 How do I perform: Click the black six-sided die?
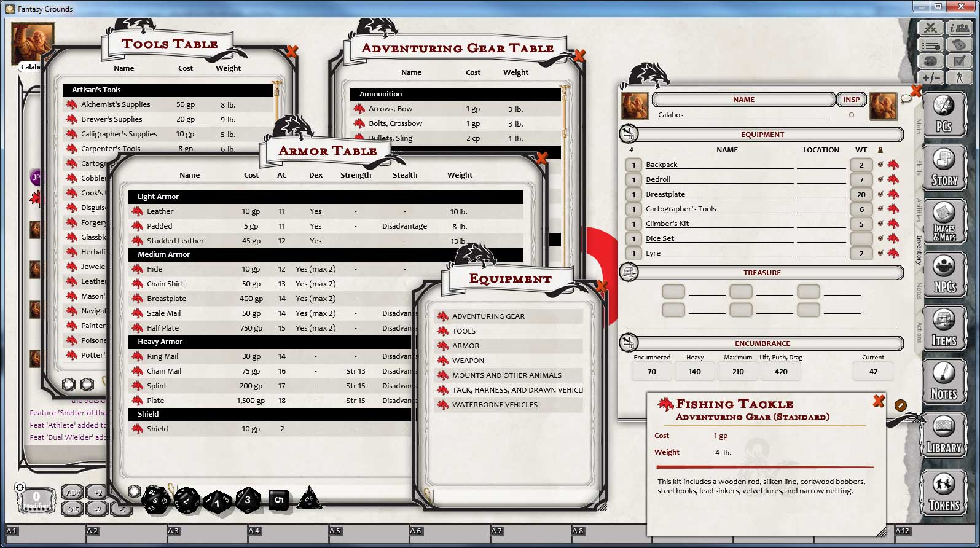(278, 500)
